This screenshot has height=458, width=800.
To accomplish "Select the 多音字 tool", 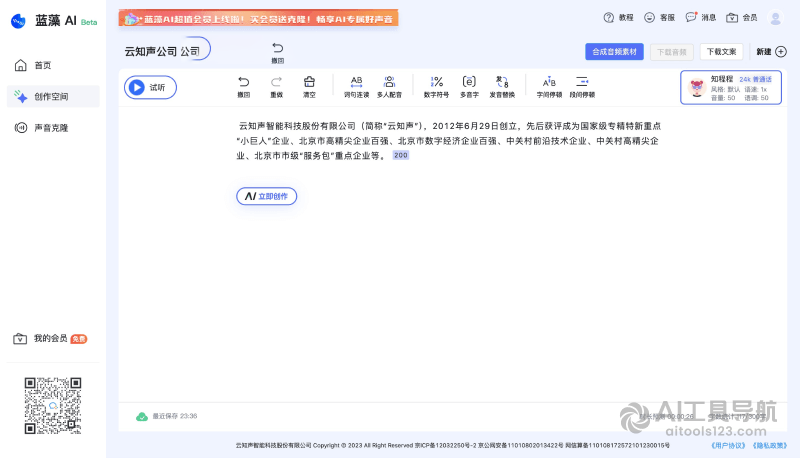I will (469, 87).
